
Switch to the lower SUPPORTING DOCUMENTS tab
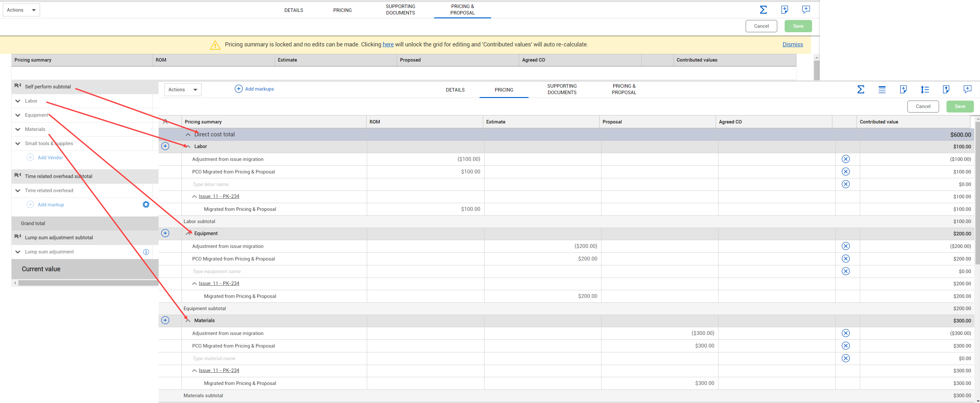(562, 89)
